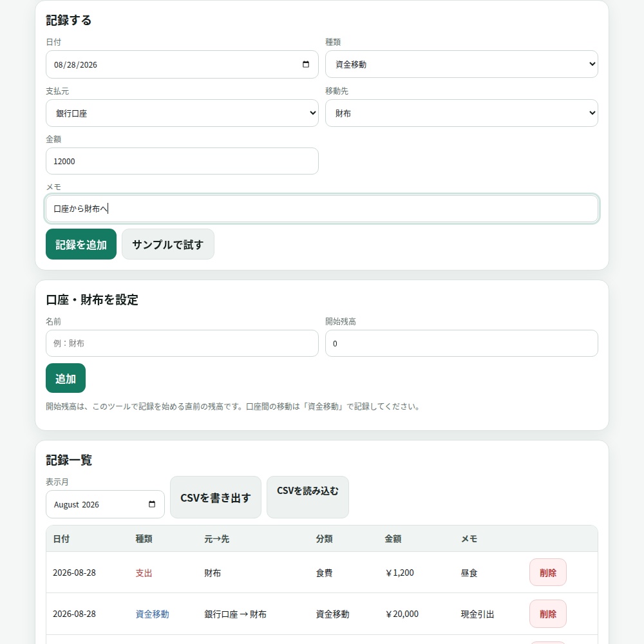Click the 金額 input with 12000
Viewport: 644px width, 644px height.
click(x=182, y=161)
